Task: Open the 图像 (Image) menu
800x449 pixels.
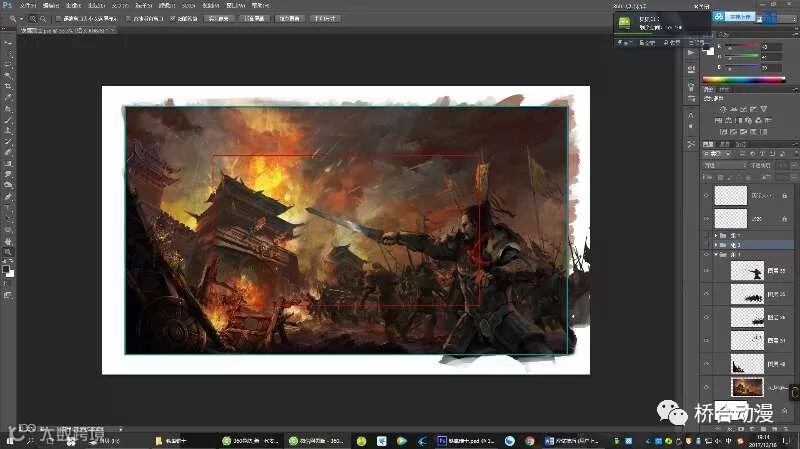Action: pyautogui.click(x=73, y=5)
